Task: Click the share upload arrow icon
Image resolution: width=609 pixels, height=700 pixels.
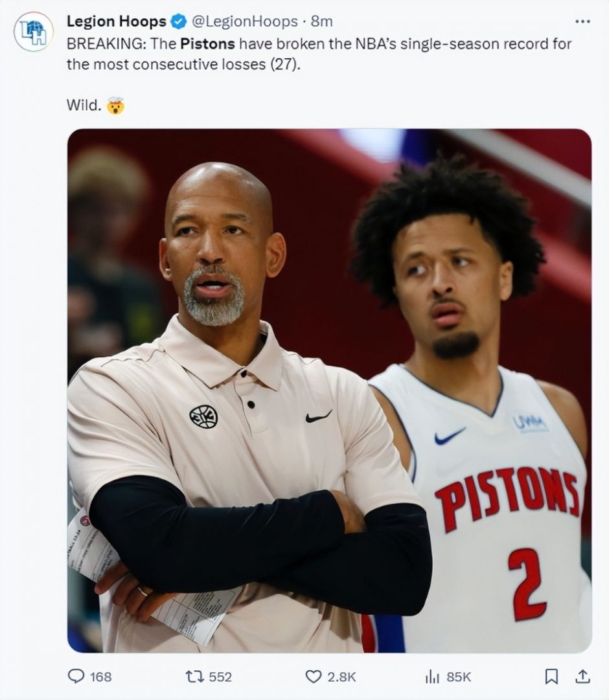Action: 582,676
